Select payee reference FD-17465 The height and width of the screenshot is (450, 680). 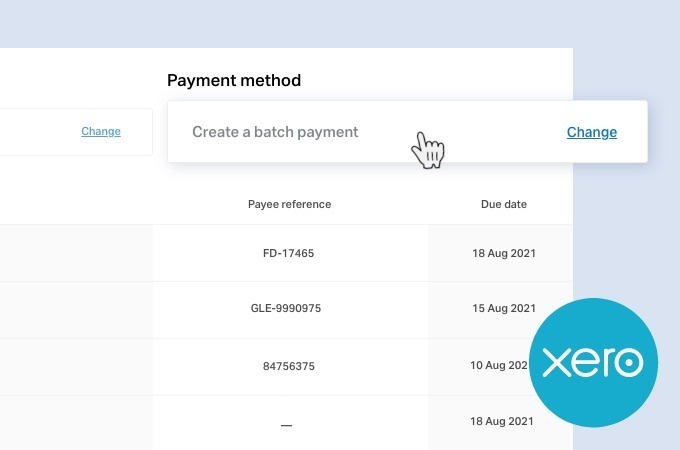(x=288, y=253)
